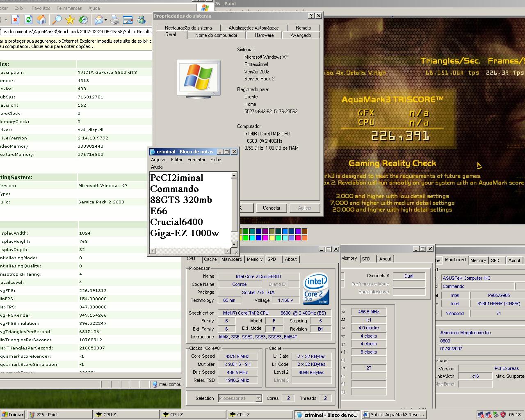Click inside the Notepad text area
This screenshot has height=420, width=525.
pyautogui.click(x=190, y=209)
